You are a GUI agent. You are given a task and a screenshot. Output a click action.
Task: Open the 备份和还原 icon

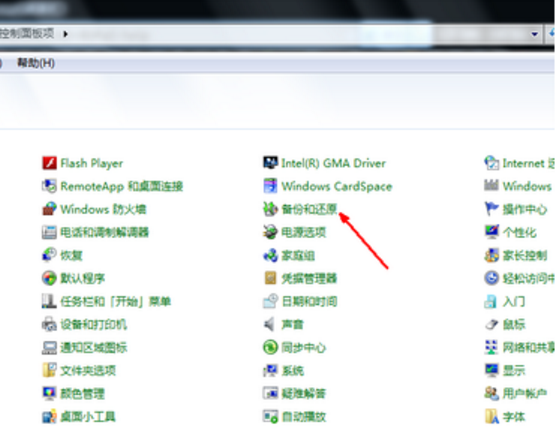(x=270, y=209)
